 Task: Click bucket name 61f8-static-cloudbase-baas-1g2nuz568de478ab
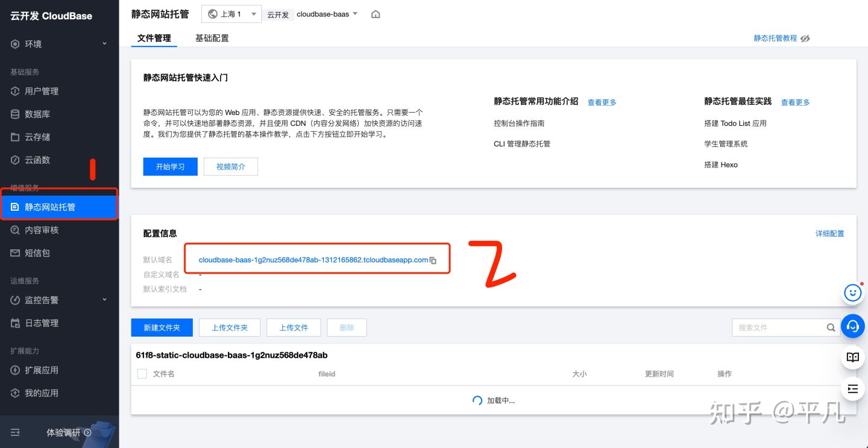(232, 355)
